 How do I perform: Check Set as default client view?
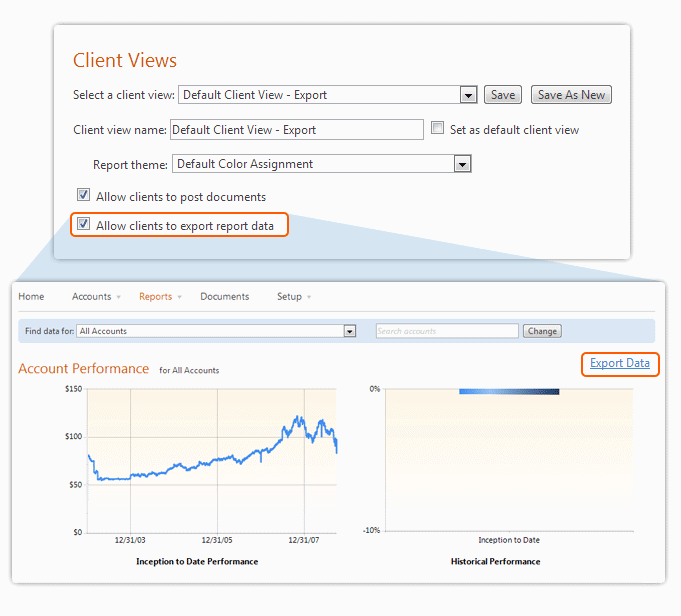[437, 129]
